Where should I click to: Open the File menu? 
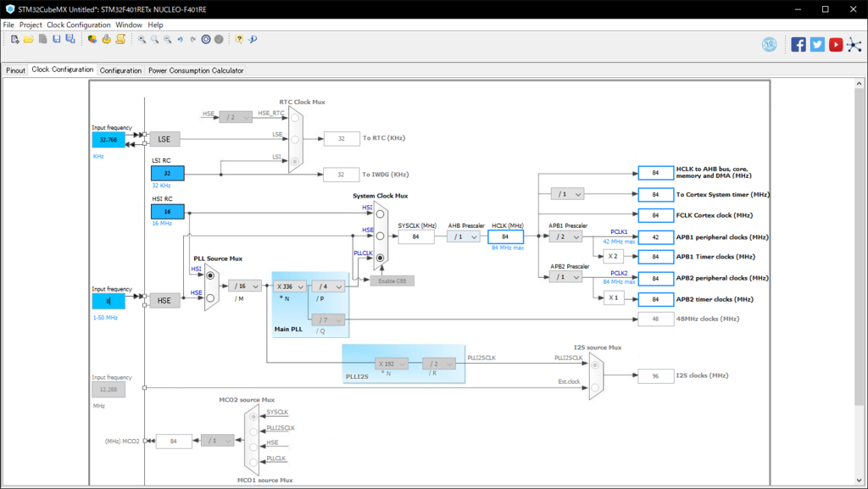click(8, 25)
